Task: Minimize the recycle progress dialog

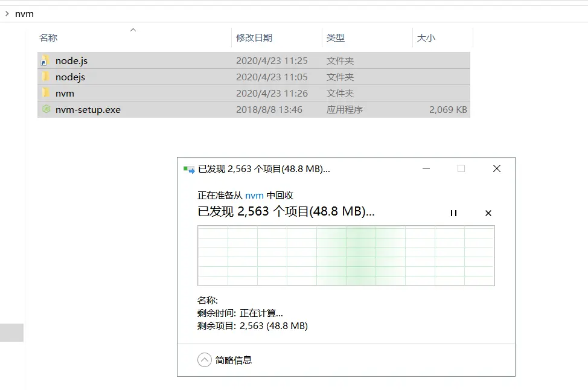Action: coord(426,169)
